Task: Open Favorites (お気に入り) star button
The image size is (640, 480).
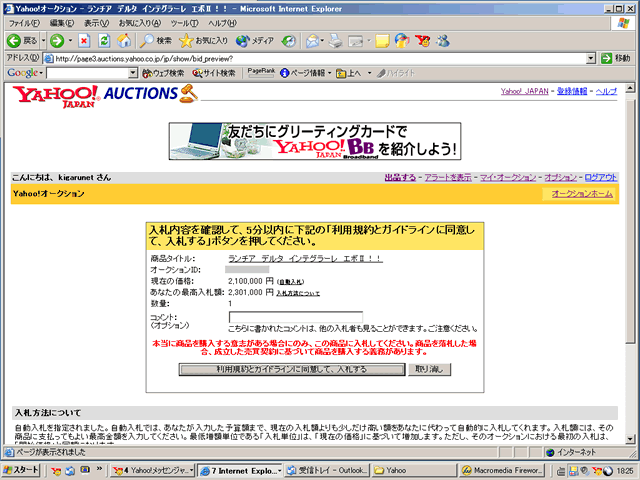Action: (203, 41)
